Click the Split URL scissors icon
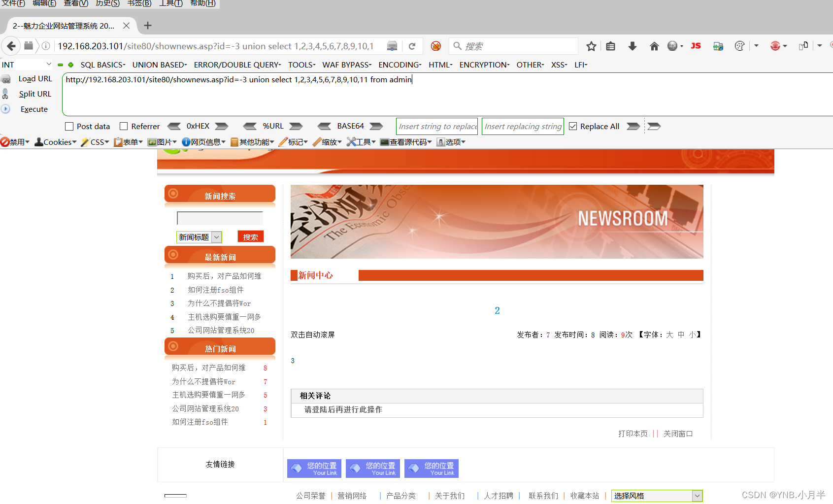 click(5, 94)
